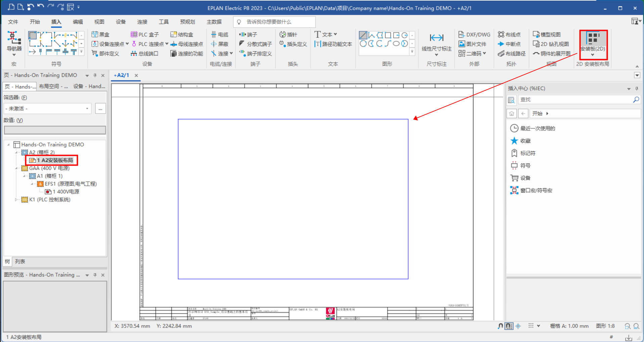Insert a PLC 盒子
644x342 pixels.
[x=145, y=35]
